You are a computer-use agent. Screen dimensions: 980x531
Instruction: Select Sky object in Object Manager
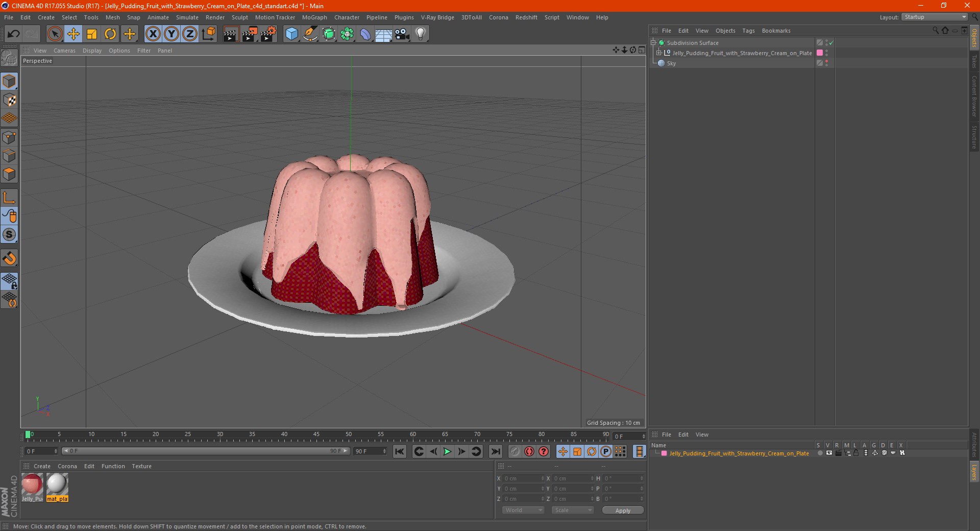(x=671, y=63)
